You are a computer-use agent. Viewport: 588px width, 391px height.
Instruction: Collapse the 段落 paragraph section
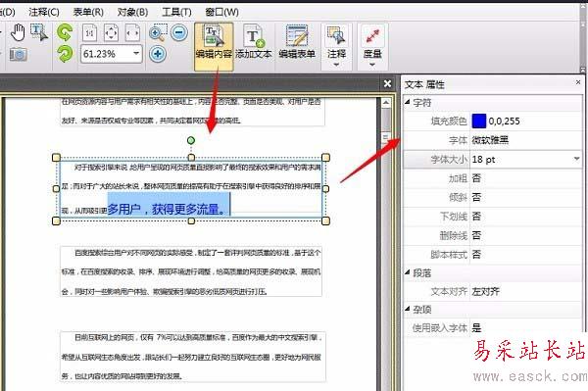tap(408, 272)
